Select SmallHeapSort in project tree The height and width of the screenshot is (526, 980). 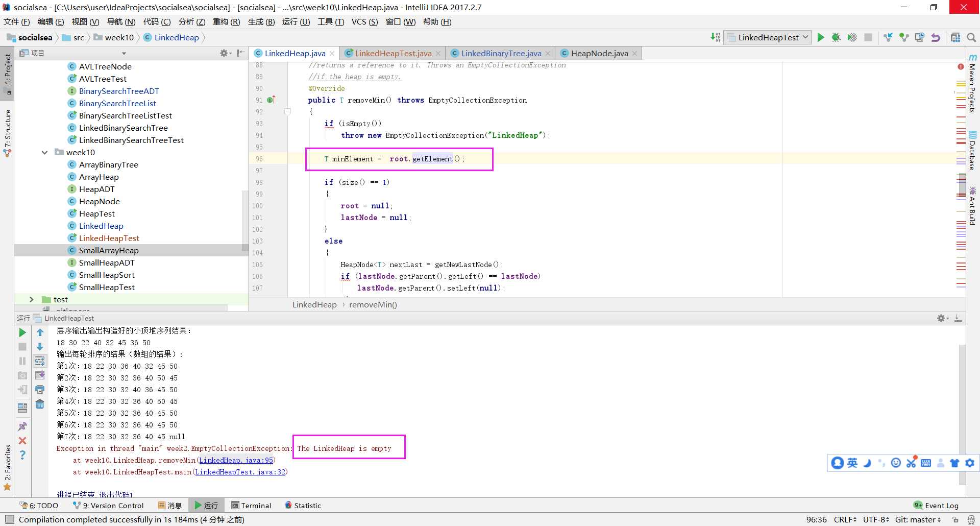click(107, 275)
